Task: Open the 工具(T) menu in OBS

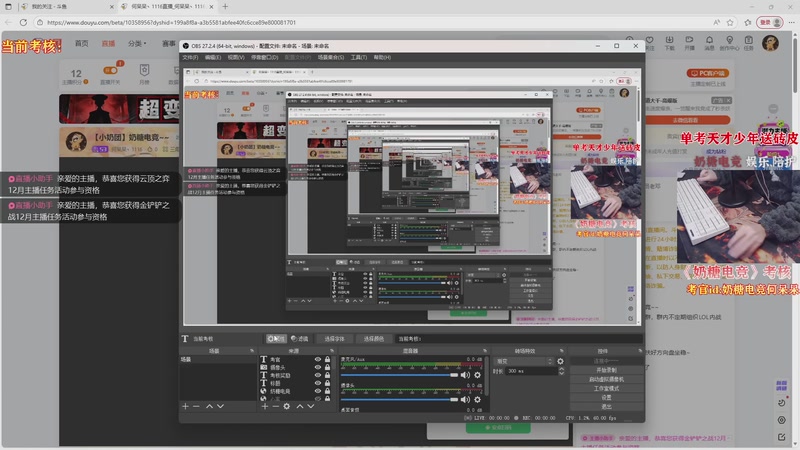Action: 359,57
